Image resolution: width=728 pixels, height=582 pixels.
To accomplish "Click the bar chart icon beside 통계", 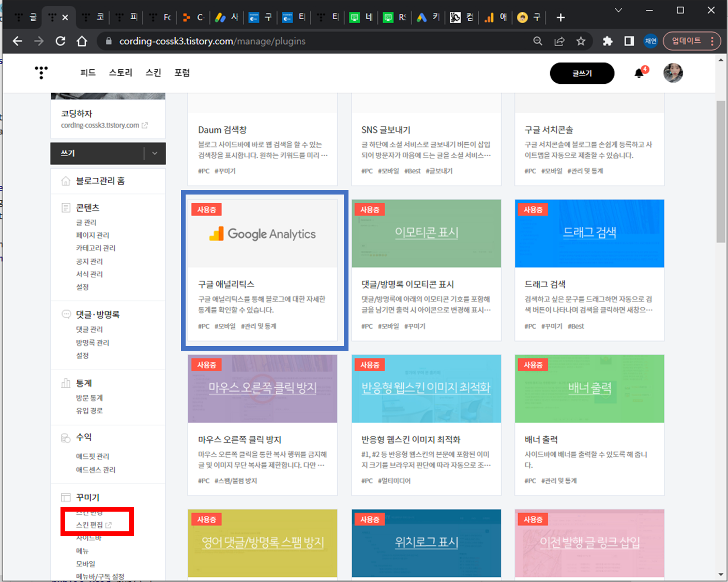I will coord(66,383).
